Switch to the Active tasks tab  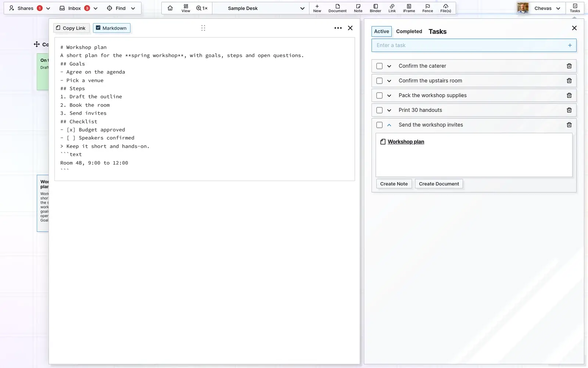point(381,31)
